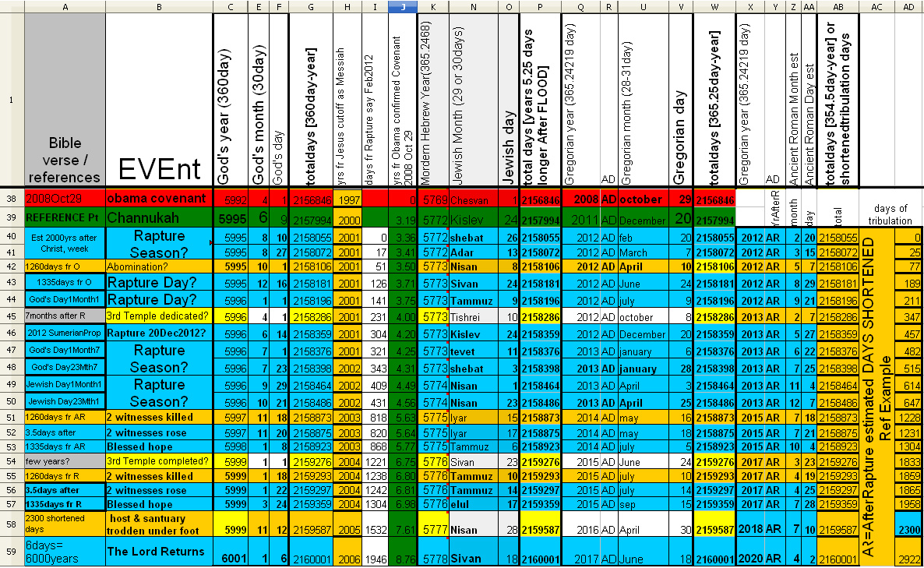Select '2300 shortened days' cell
Viewport: 924px width, 568px height.
tap(65, 524)
